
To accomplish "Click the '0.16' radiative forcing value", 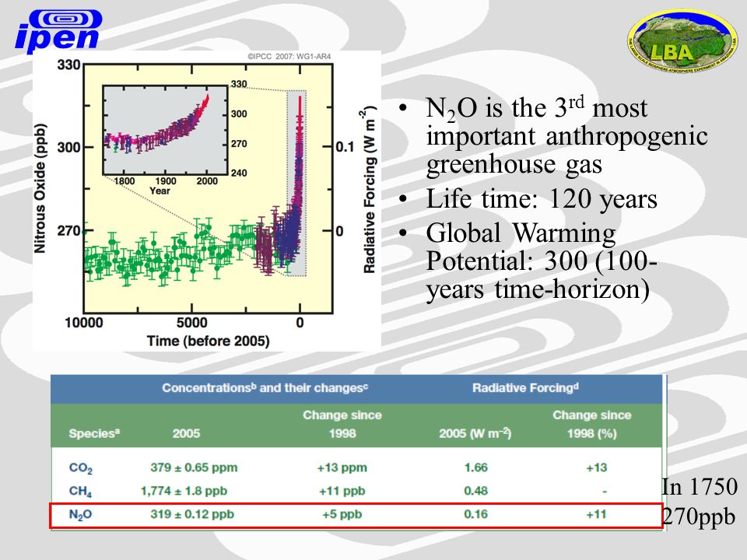I will point(476,514).
